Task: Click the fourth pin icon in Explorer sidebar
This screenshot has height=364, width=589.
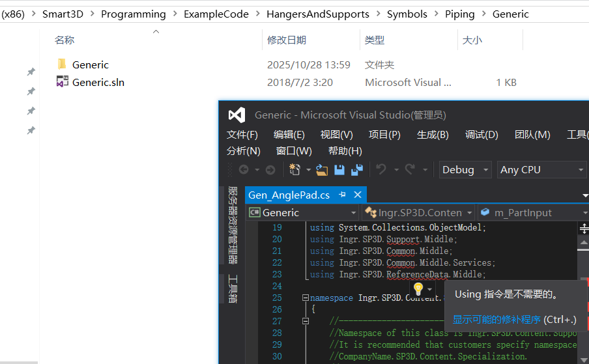Action: point(31,130)
